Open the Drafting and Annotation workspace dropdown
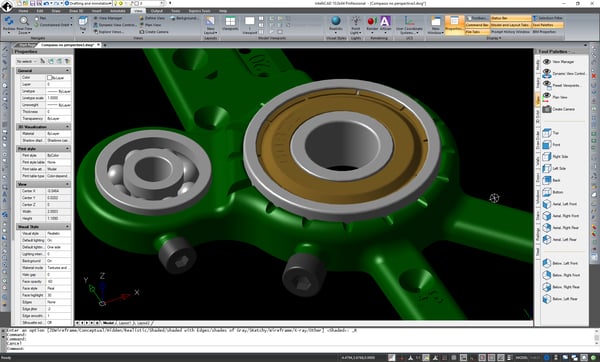The height and width of the screenshot is (362, 600). point(88,3)
